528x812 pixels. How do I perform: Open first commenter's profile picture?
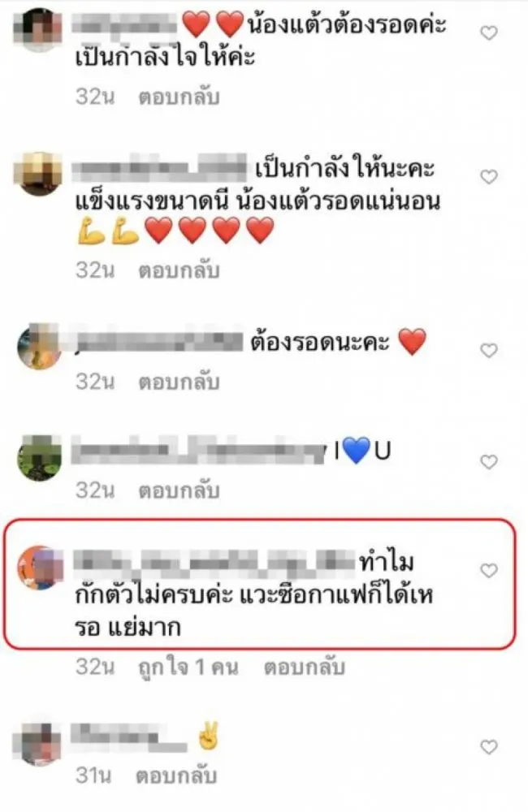click(37, 29)
